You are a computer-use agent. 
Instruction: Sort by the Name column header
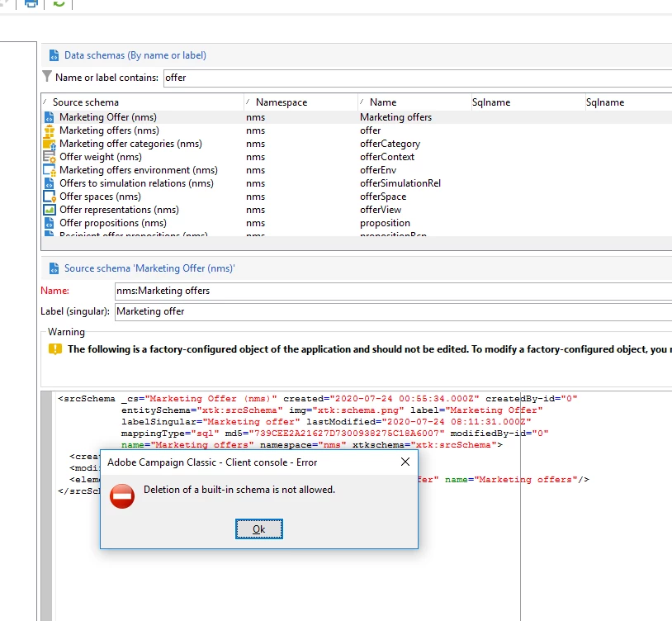[414, 102]
